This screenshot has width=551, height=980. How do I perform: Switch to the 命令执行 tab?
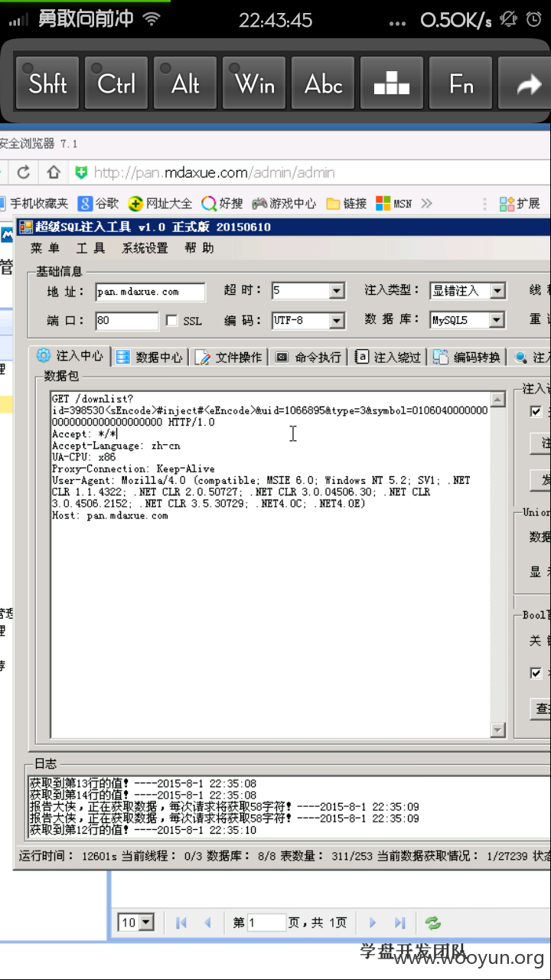(x=308, y=358)
